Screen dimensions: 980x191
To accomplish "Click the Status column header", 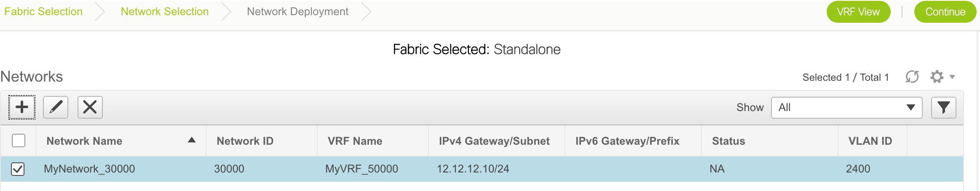I will pos(728,141).
